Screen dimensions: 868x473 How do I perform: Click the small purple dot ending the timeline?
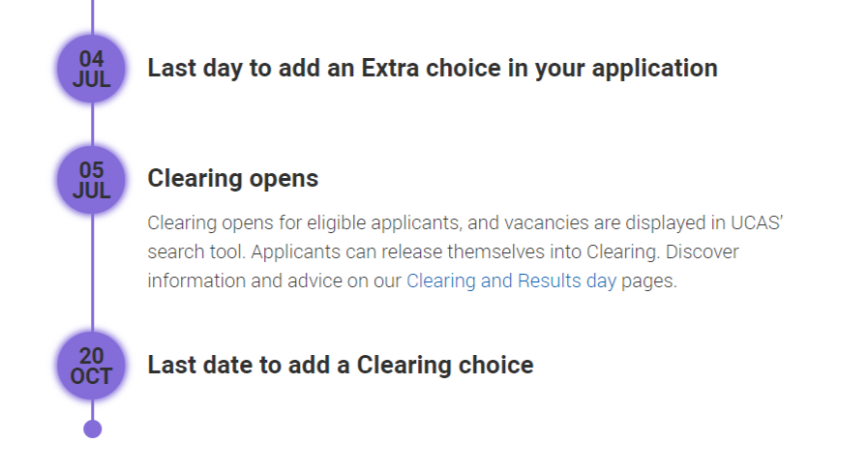93,429
